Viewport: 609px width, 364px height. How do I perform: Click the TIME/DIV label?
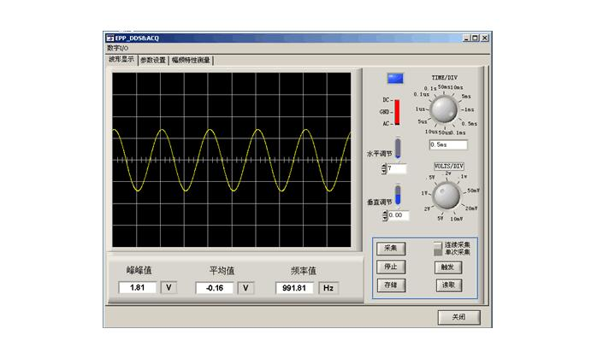(444, 78)
